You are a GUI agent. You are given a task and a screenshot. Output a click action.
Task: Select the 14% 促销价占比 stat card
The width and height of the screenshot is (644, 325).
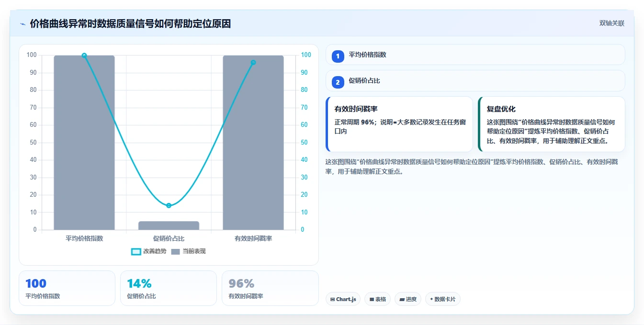point(169,288)
